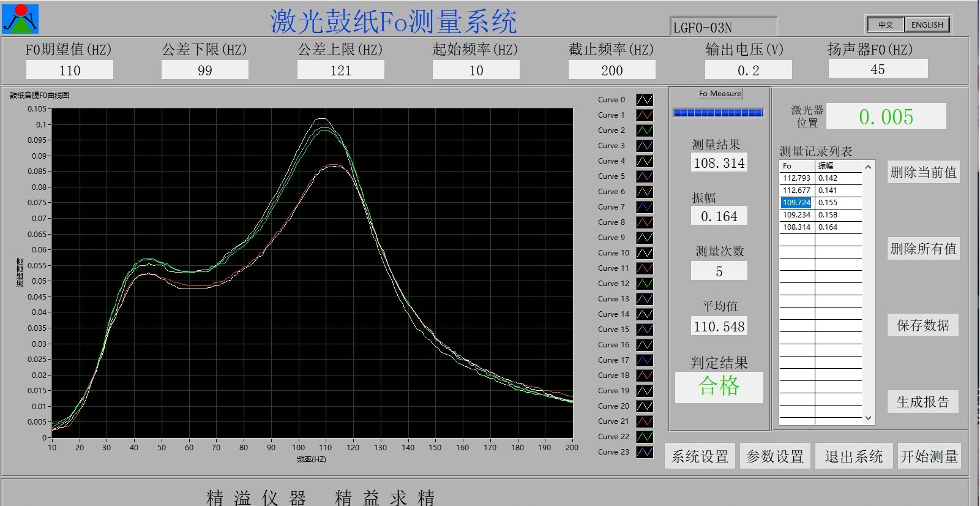The width and height of the screenshot is (980, 506).
Task: Click the 振幅 result value 0.164
Action: coord(719,216)
